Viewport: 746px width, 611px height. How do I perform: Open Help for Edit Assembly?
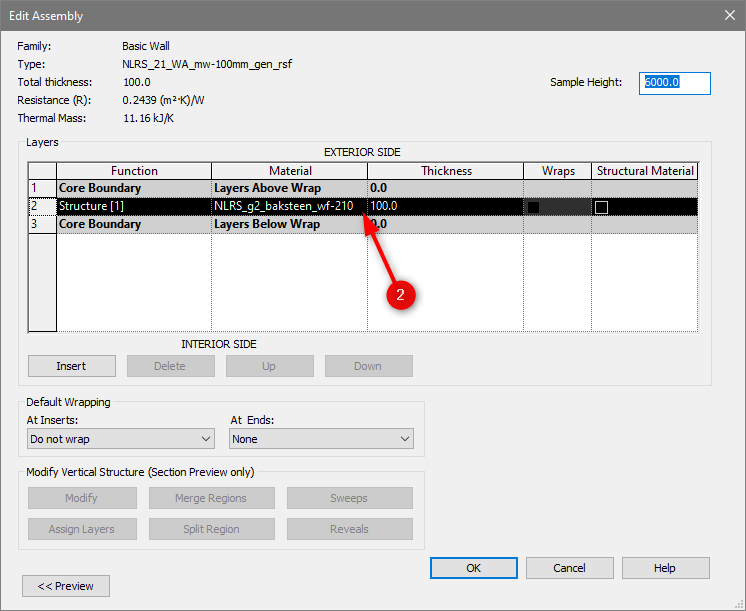tap(665, 568)
